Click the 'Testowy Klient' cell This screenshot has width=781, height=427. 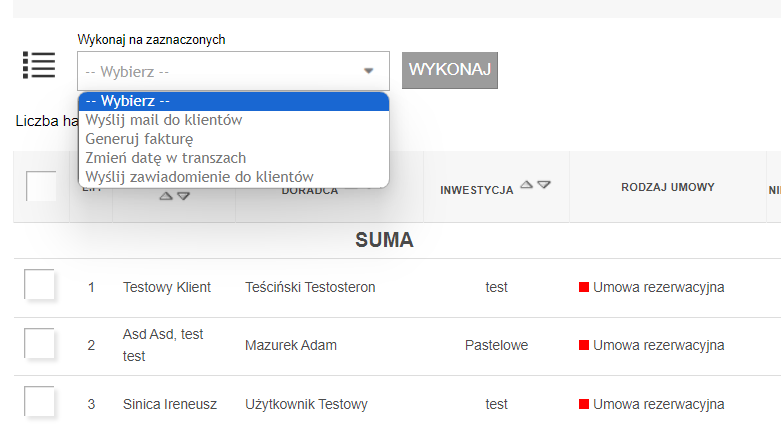point(167,287)
